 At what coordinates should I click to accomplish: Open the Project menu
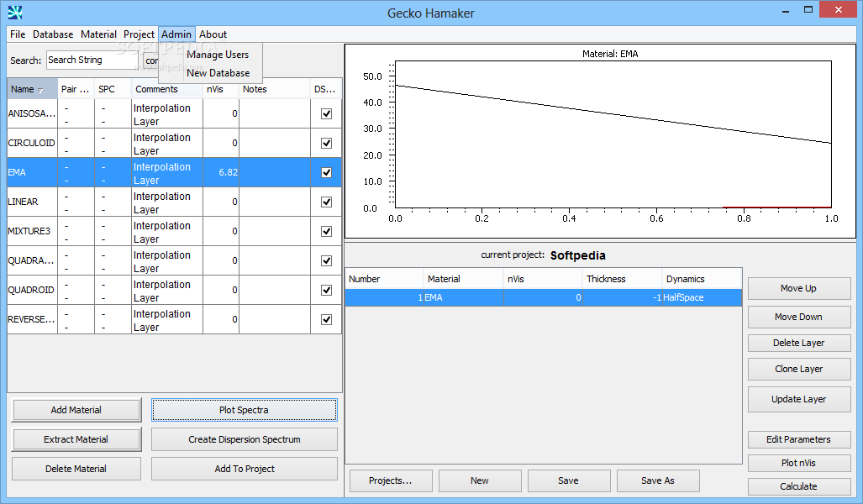click(139, 34)
